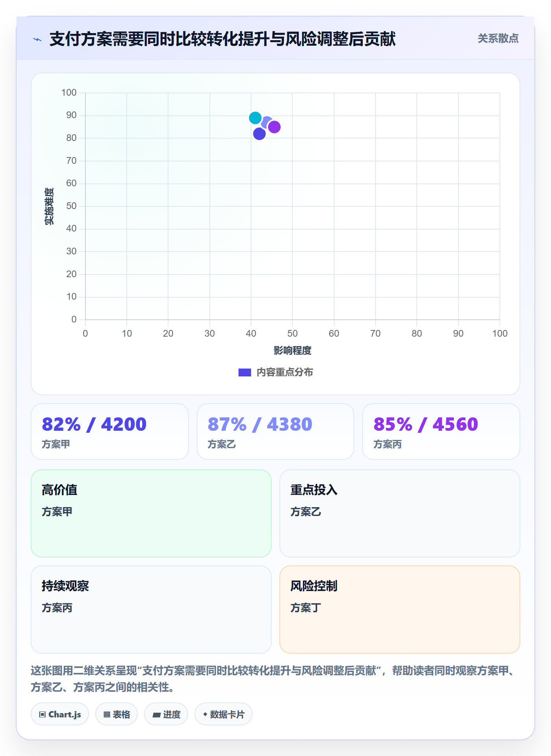Click 方案丁 text in 风险控制 card

tap(306, 608)
